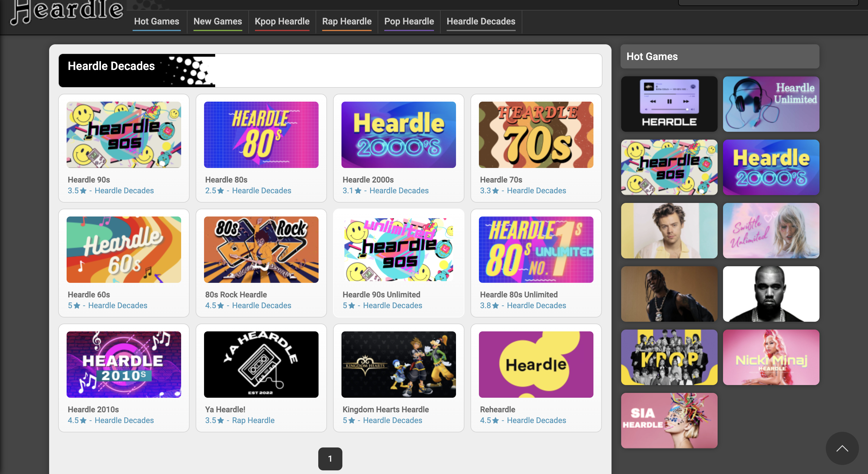
Task: Click Rap Heardle category under Ya Heardle!
Action: (253, 421)
